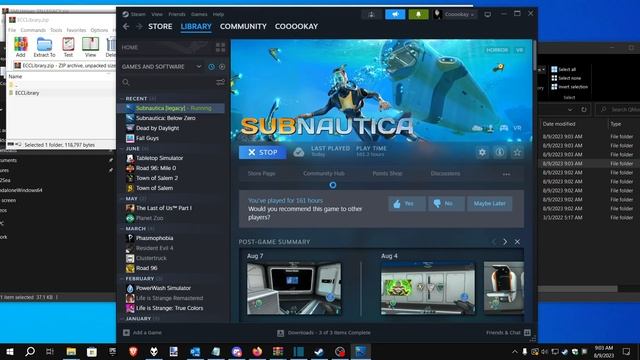Go forward with Steam's right arrow
This screenshot has width=640, height=360.
point(139,27)
